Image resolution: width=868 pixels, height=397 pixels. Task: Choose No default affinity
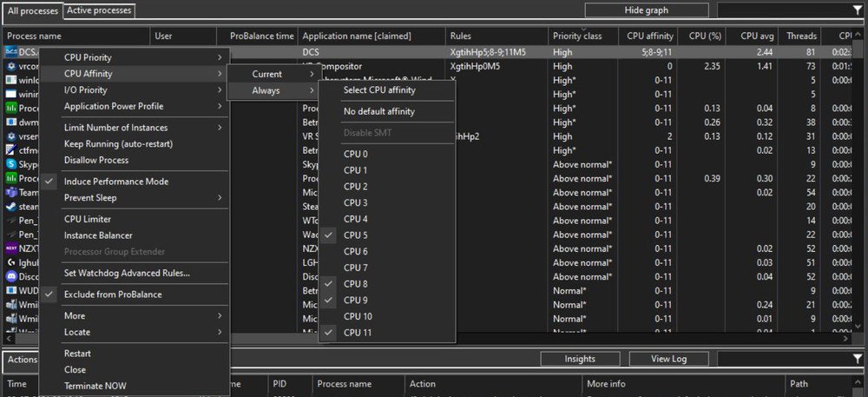tap(386, 111)
